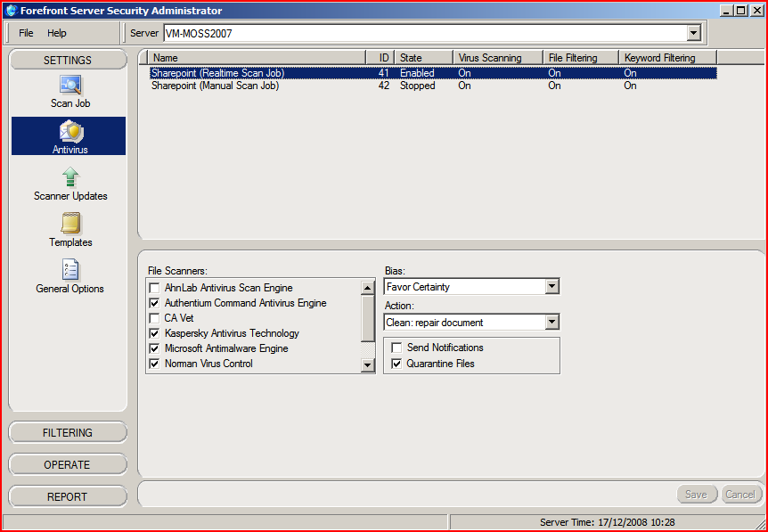Expand the Server selection dropdown
This screenshot has height=532, width=768.
pyautogui.click(x=693, y=33)
